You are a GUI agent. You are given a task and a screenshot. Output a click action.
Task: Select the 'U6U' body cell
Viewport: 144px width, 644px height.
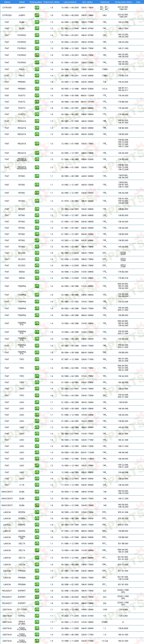point(105,15)
